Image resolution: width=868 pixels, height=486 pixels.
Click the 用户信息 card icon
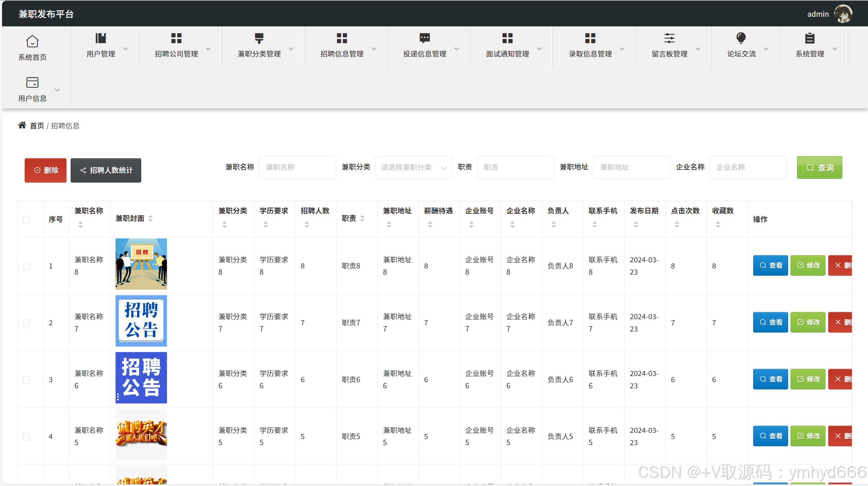tap(32, 83)
